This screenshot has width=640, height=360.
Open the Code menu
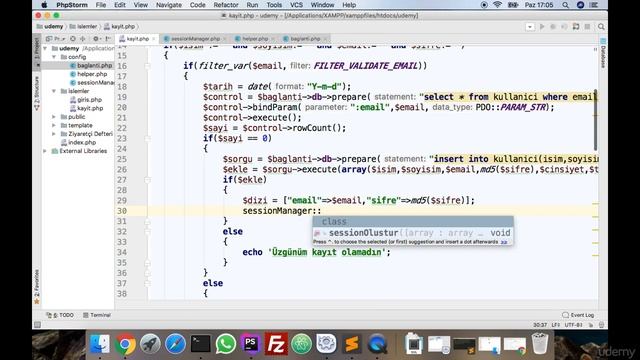tap(198, 5)
